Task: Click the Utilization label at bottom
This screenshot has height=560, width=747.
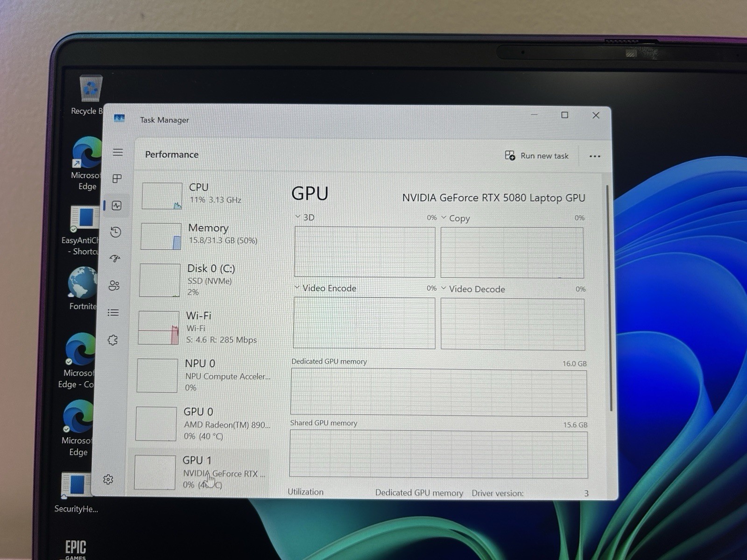Action: click(x=306, y=492)
